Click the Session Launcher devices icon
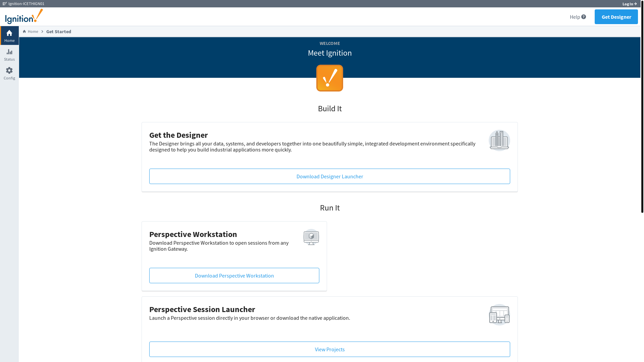 click(499, 315)
